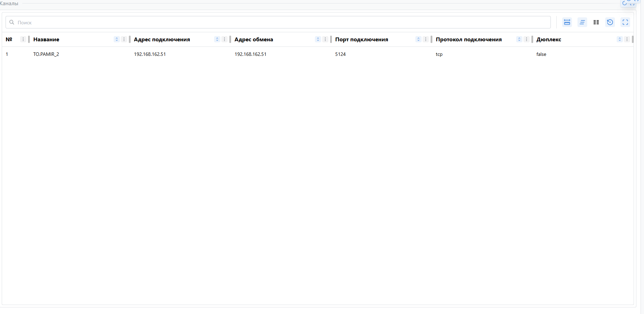This screenshot has width=644, height=314.
Task: Open the column layout icon in toolbar
Action: coord(596,22)
